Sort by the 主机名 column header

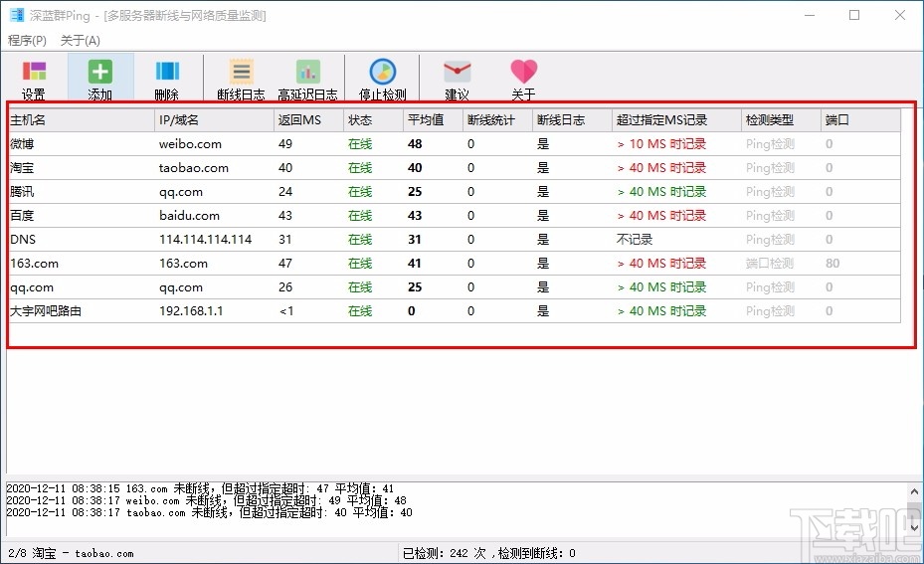pos(82,120)
